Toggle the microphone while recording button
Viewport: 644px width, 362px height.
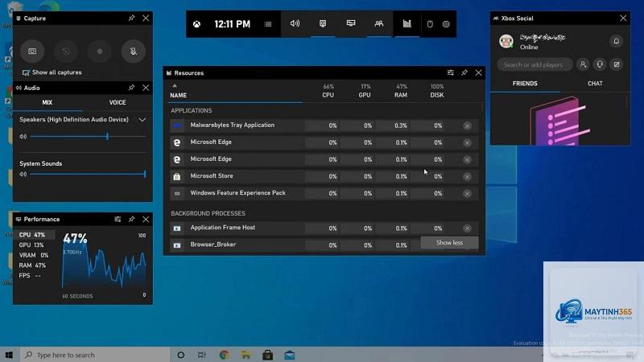point(133,51)
